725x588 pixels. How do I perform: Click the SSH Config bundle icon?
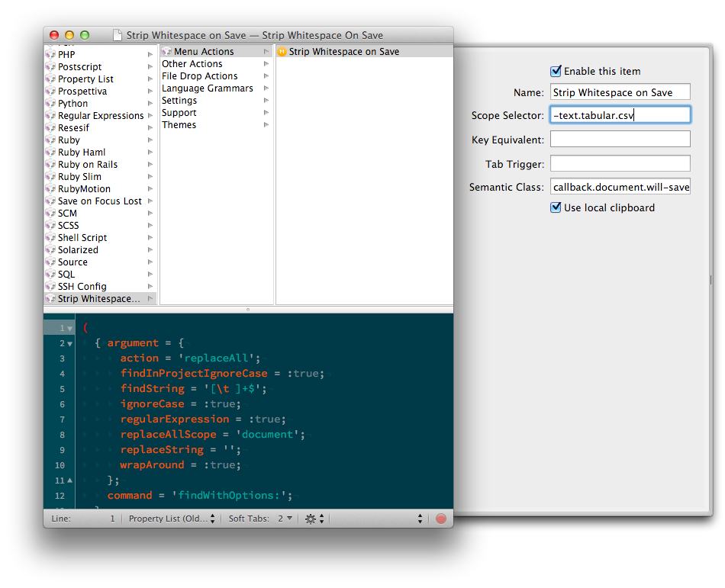[x=50, y=287]
